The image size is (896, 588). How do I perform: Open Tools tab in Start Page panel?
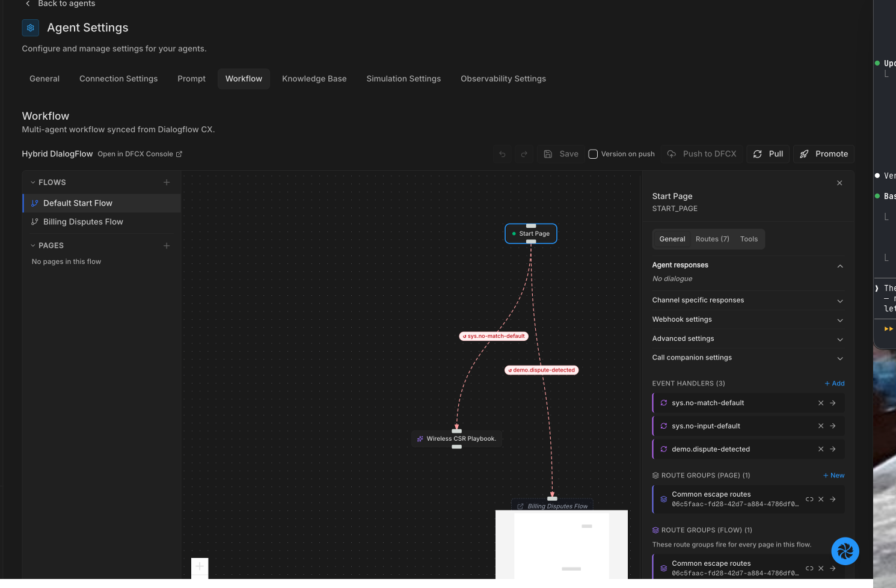(749, 239)
